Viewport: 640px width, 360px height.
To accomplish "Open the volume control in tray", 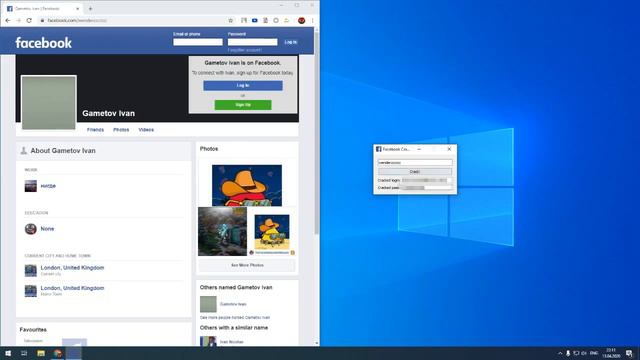I will (584, 353).
